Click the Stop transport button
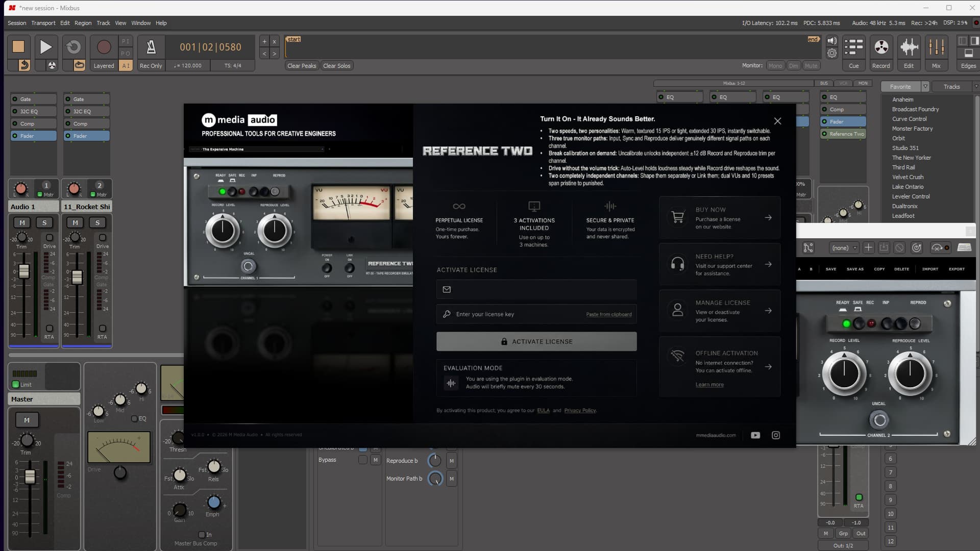The height and width of the screenshot is (551, 980). pos(18,46)
